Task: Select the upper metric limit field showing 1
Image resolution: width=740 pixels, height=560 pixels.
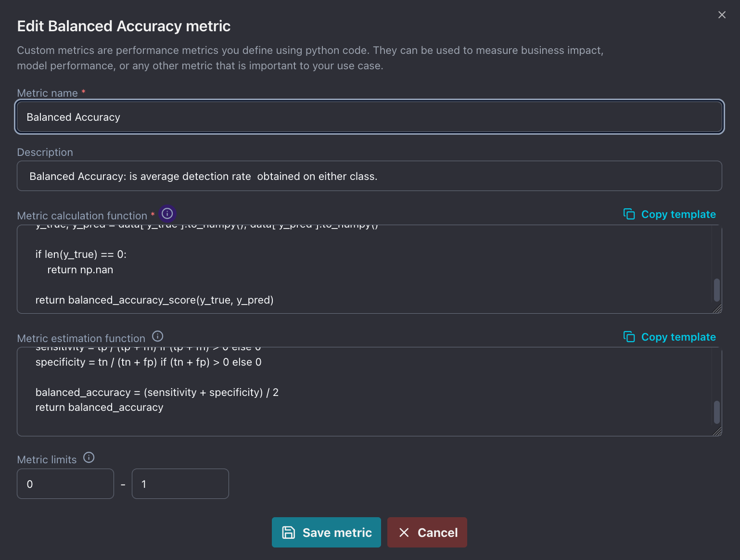Action: (x=180, y=484)
